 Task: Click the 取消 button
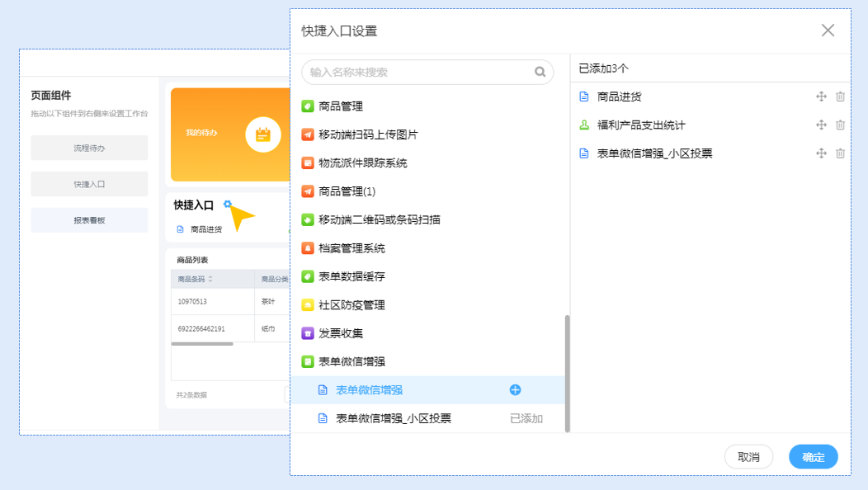[x=748, y=457]
